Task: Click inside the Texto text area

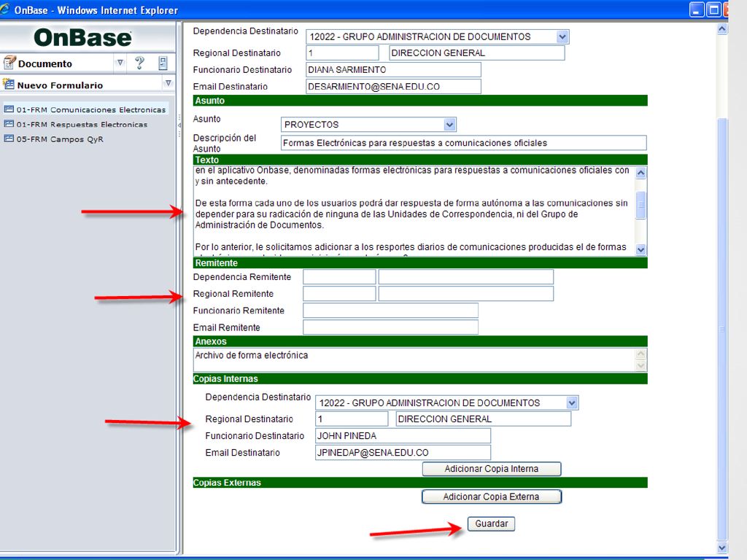Action: point(414,211)
